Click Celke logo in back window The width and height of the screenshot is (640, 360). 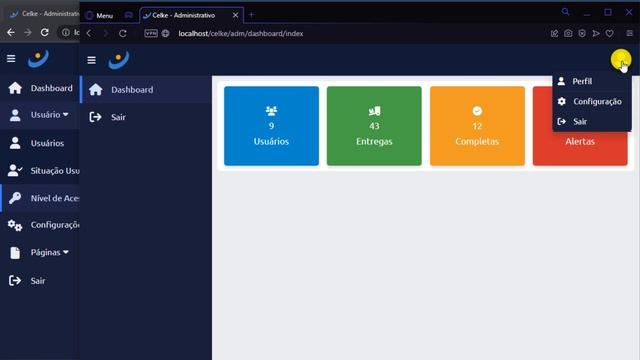38,58
